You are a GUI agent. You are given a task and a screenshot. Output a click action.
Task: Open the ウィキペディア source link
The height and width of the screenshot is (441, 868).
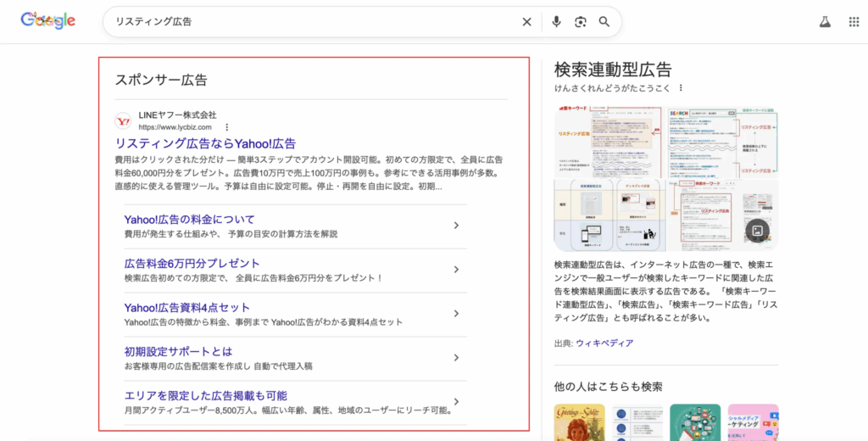(604, 343)
